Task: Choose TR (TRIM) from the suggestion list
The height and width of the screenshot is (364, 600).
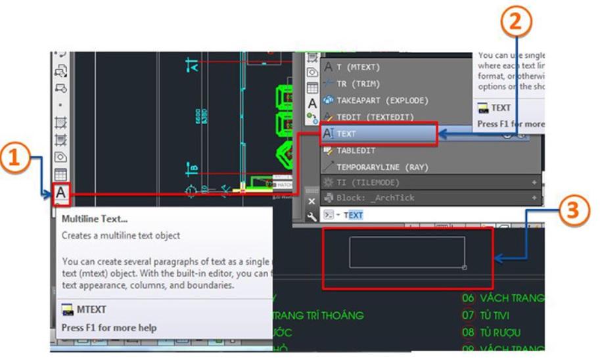Action: pos(396,83)
